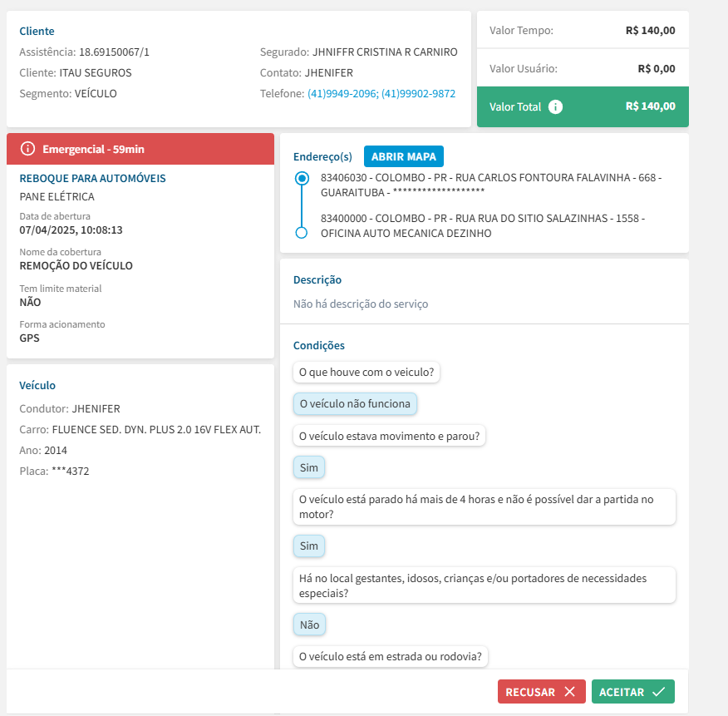Click the 'O veículo está em estrada ou rodovia?' question

tap(390, 656)
